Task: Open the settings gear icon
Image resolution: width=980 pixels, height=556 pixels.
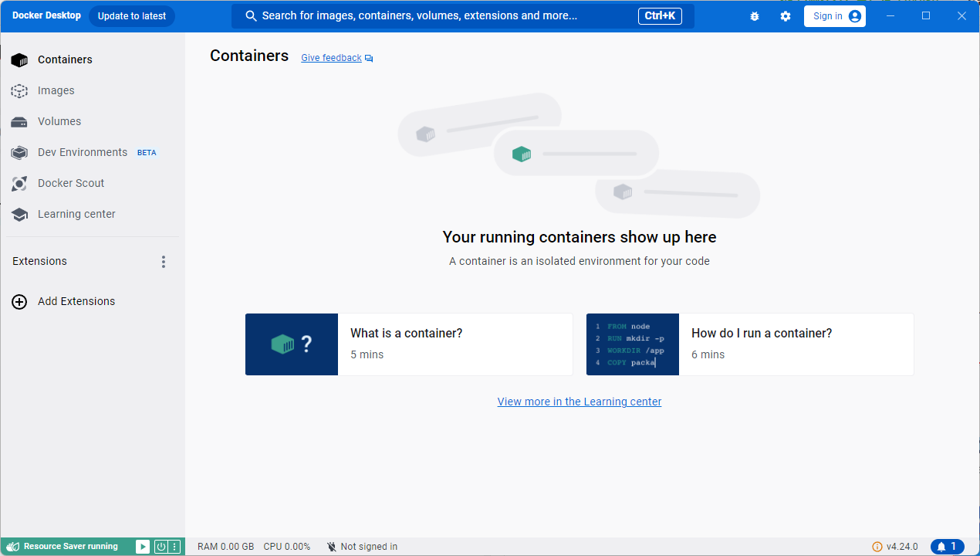Action: pyautogui.click(x=786, y=16)
